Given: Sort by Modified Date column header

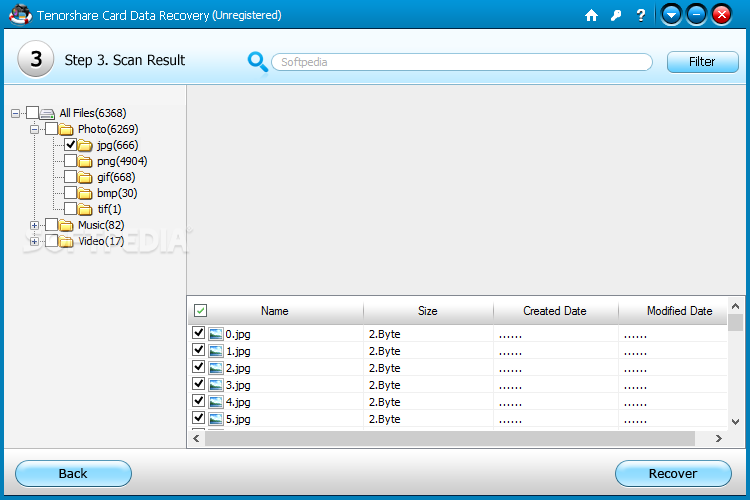Looking at the screenshot, I should pyautogui.click(x=673, y=311).
